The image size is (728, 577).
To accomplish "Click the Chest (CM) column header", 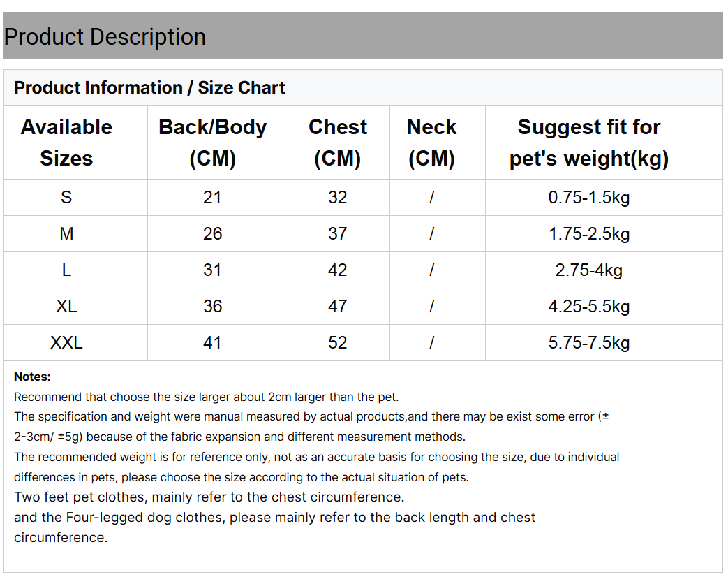I will tap(338, 143).
